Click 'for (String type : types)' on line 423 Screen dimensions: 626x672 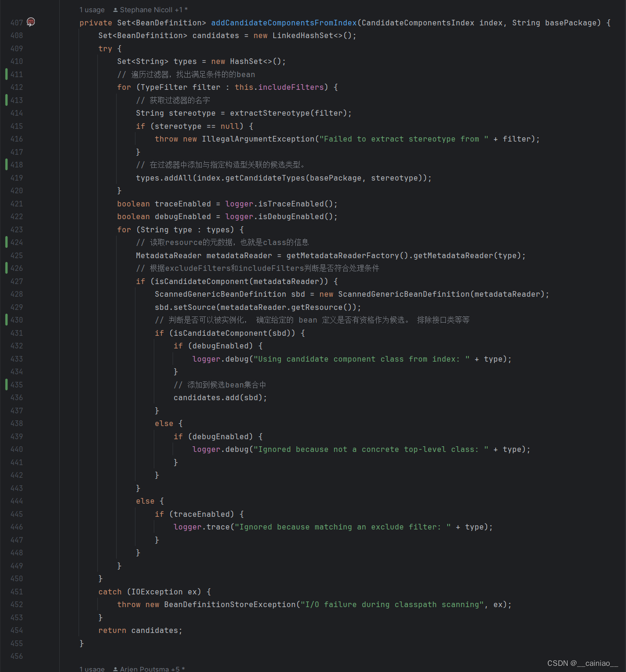click(x=176, y=229)
